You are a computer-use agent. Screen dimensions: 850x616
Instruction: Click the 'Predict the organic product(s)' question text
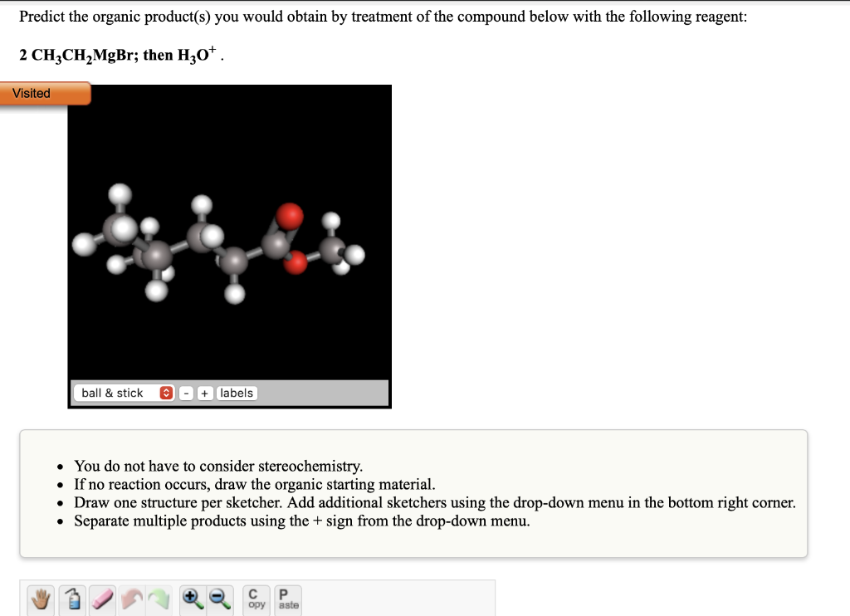click(x=383, y=17)
